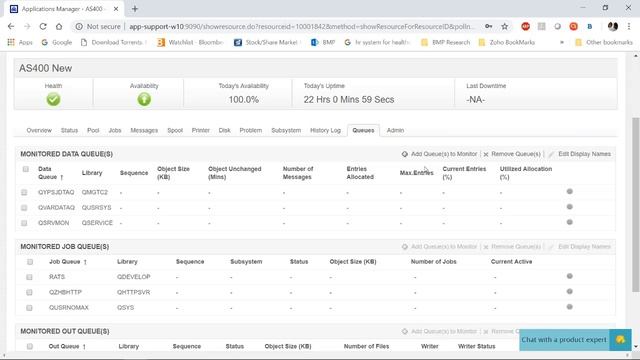640x360 pixels.
Task: Click the chat bubble icon in chat widget
Action: point(620,340)
